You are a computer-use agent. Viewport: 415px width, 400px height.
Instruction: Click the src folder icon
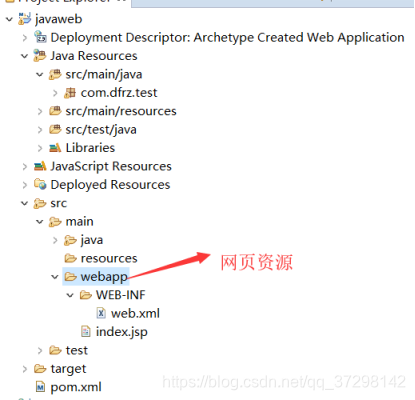pyautogui.click(x=40, y=203)
